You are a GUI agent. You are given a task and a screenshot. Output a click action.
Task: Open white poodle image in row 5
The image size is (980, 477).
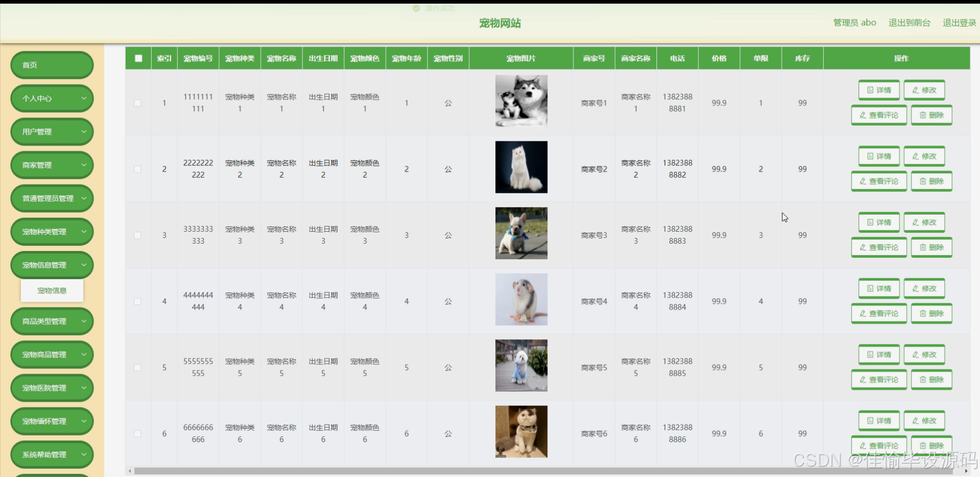(521, 365)
